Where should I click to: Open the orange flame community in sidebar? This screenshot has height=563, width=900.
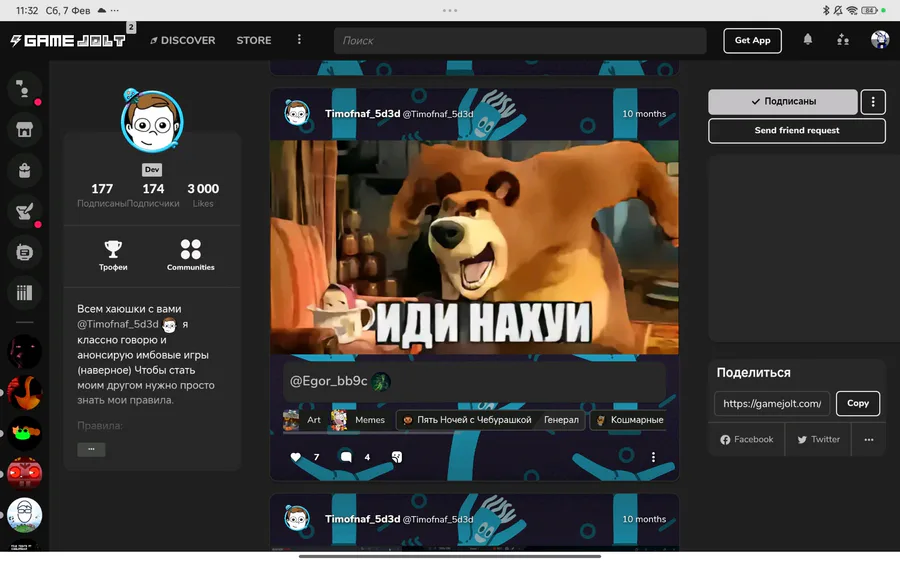24,393
